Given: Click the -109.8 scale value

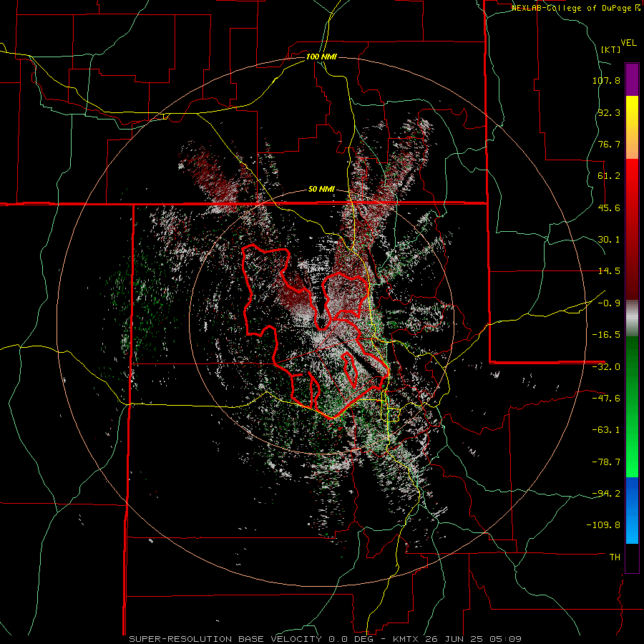Looking at the screenshot, I should pyautogui.click(x=603, y=525).
